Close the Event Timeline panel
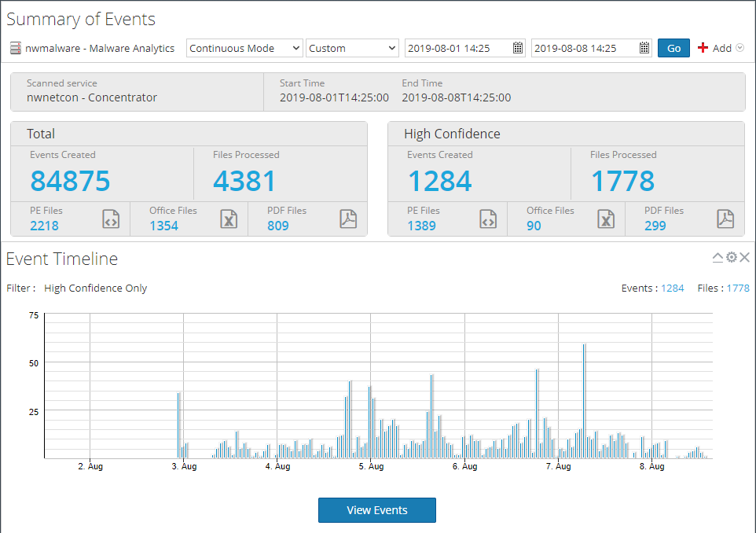Image resolution: width=756 pixels, height=533 pixels. [744, 258]
